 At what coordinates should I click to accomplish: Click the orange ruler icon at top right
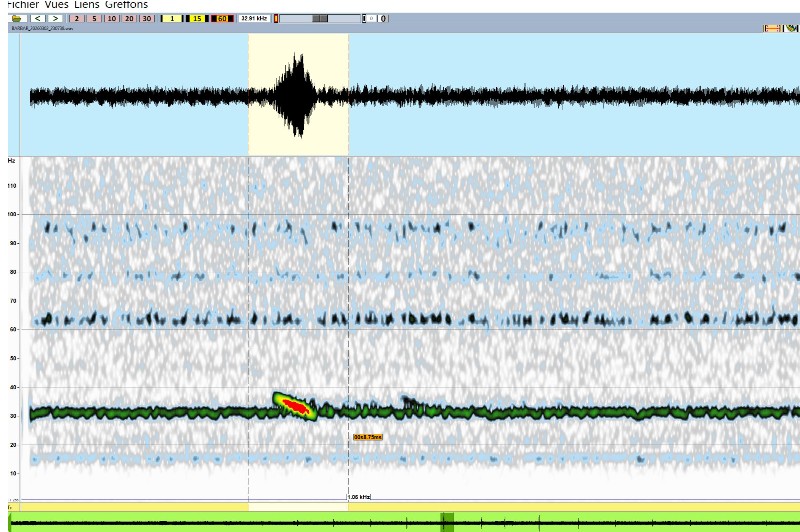(x=772, y=28)
